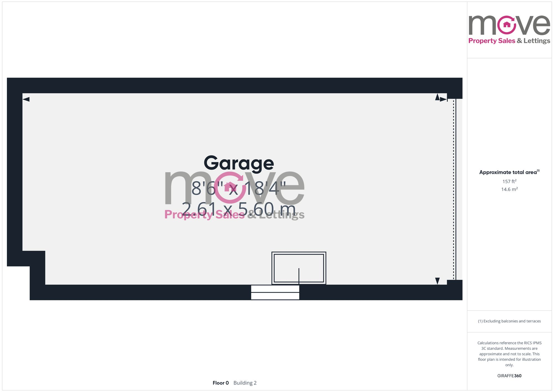Click the GIRAFFE360 brand text

pos(509,376)
